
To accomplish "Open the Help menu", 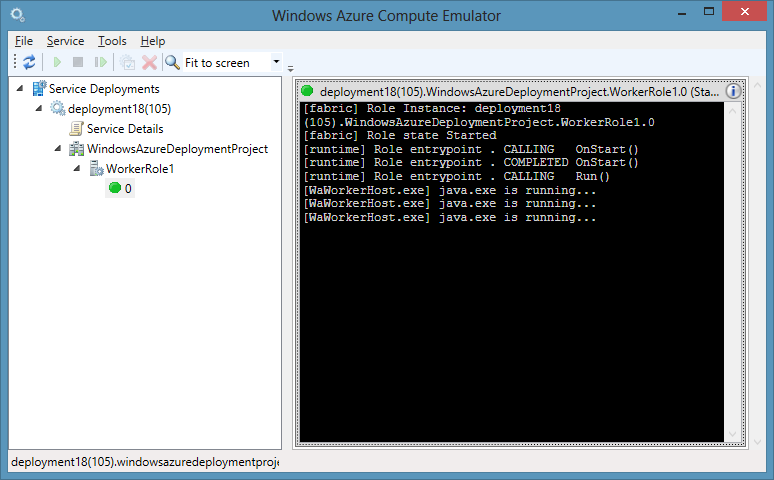I will click(153, 41).
